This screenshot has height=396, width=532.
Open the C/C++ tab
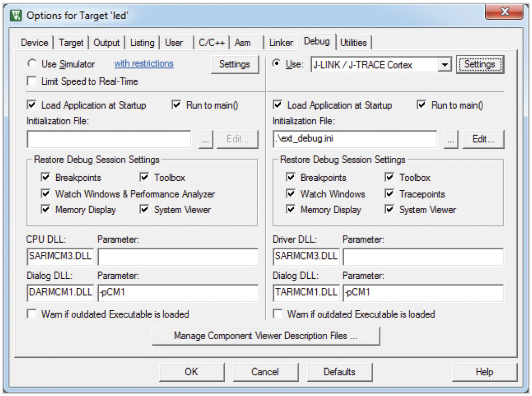[212, 43]
